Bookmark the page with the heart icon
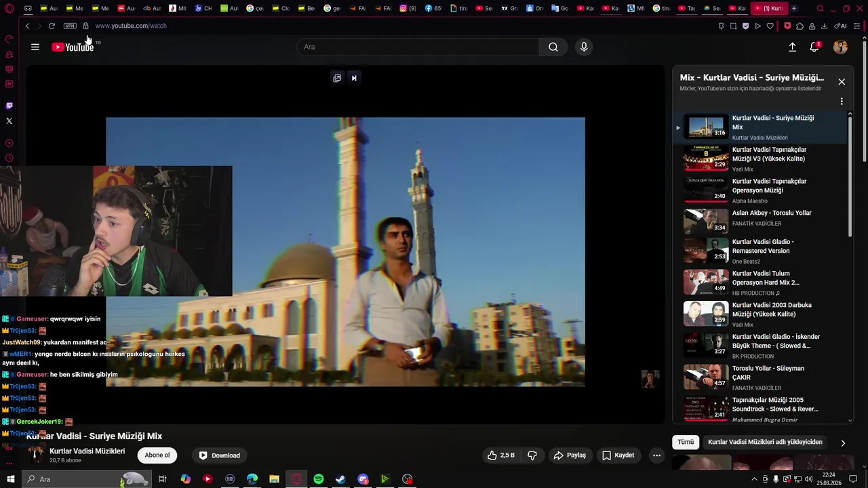The width and height of the screenshot is (868, 488). tap(770, 26)
